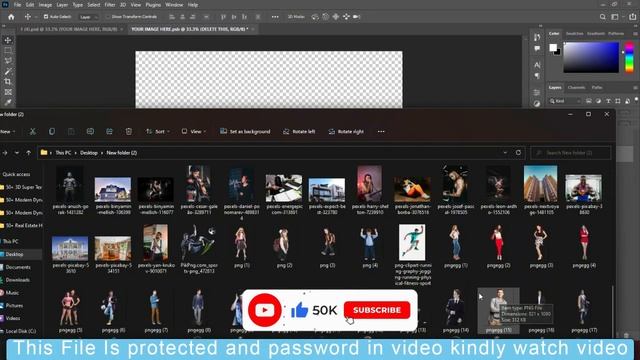Open the workspace switcher icon
This screenshot has width=640, height=360.
(x=615, y=17)
